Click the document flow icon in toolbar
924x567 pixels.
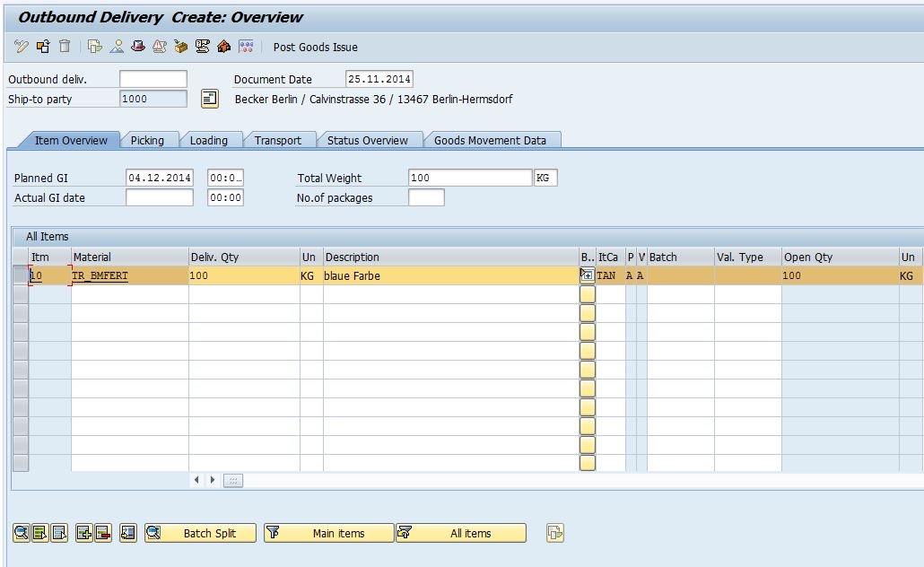pyautogui.click(x=94, y=47)
